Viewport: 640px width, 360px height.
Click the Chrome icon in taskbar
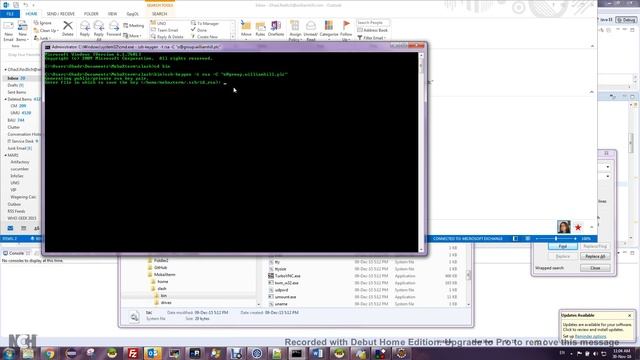click(49, 353)
